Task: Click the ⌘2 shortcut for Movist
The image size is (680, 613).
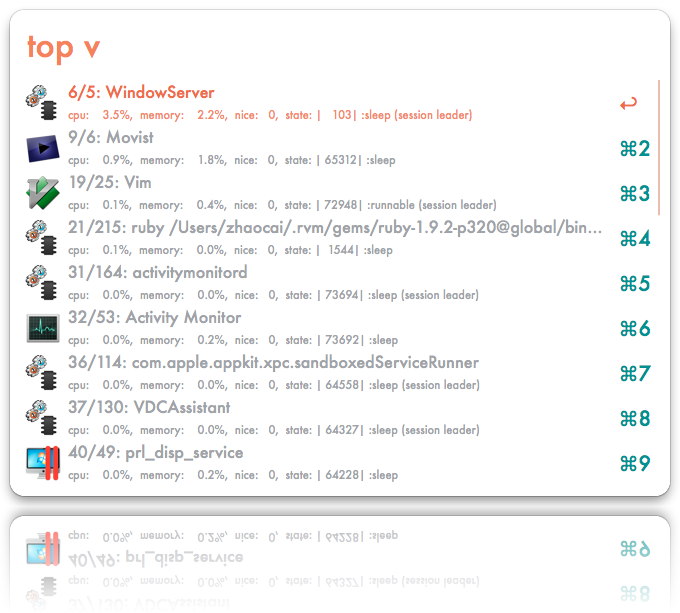Action: [635, 149]
